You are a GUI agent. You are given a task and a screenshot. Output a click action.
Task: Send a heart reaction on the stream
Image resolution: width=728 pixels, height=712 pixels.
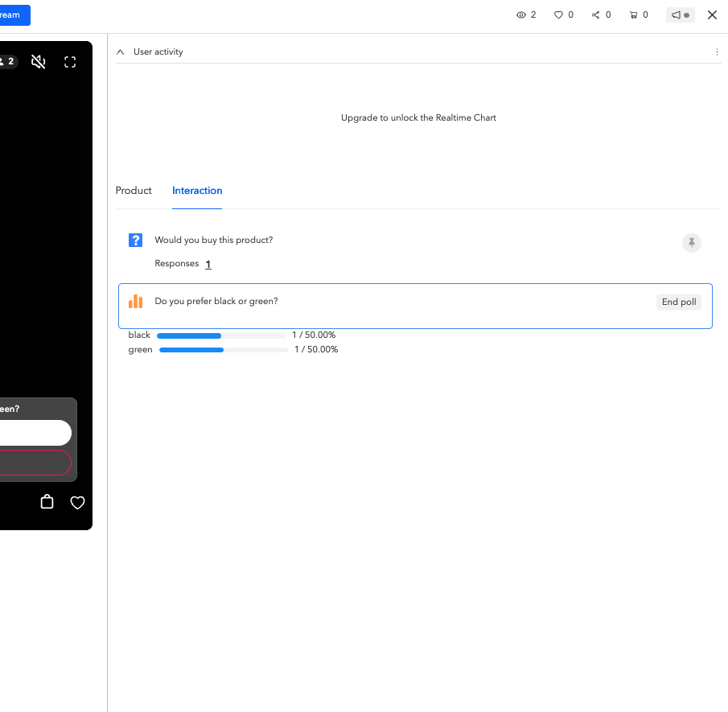coord(77,502)
